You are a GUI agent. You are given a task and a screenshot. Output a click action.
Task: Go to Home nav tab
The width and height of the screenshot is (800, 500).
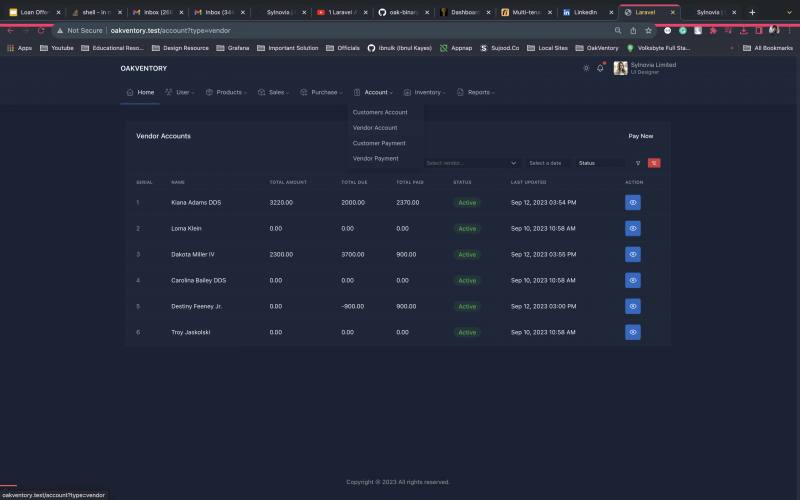click(x=140, y=92)
